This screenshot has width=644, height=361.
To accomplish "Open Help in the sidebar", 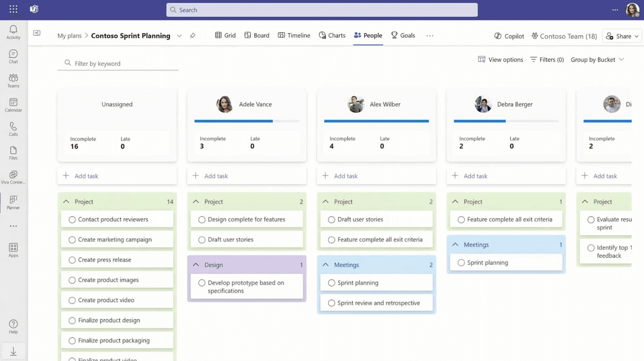I will 13,326.
